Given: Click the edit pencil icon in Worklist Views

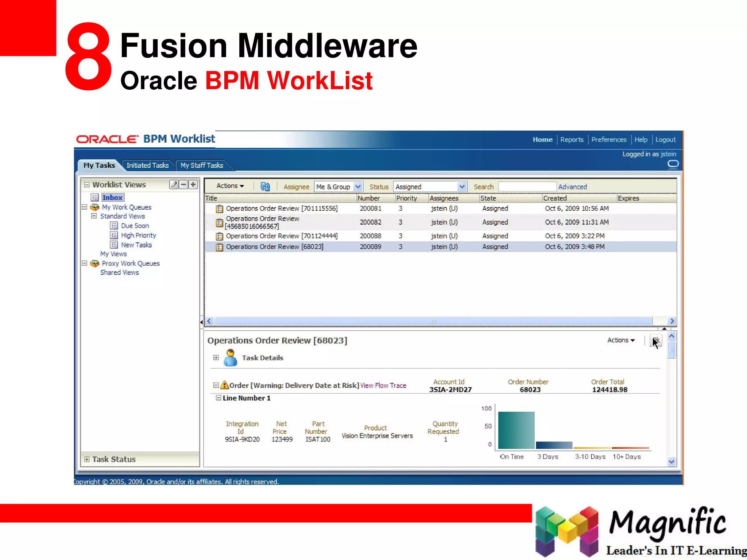Looking at the screenshot, I should 174,184.
